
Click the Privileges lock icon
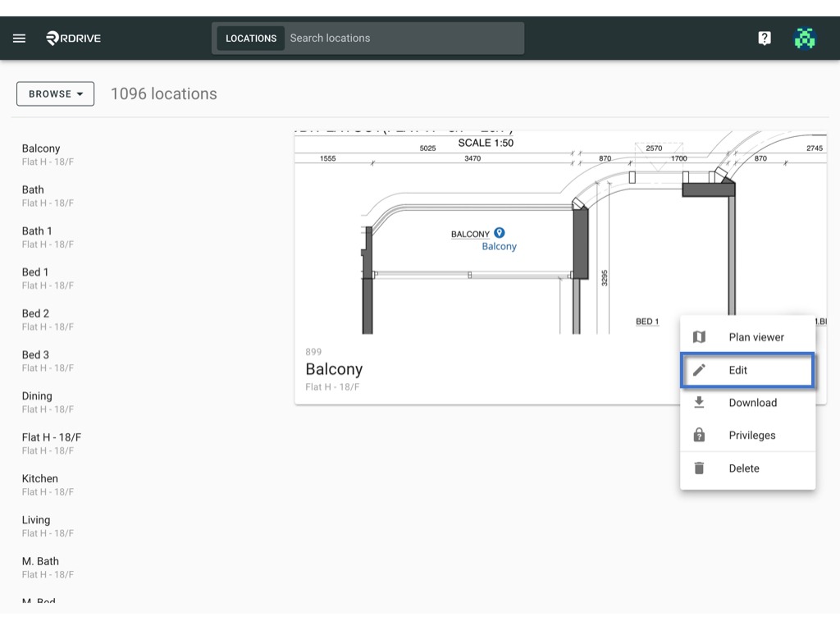click(699, 435)
